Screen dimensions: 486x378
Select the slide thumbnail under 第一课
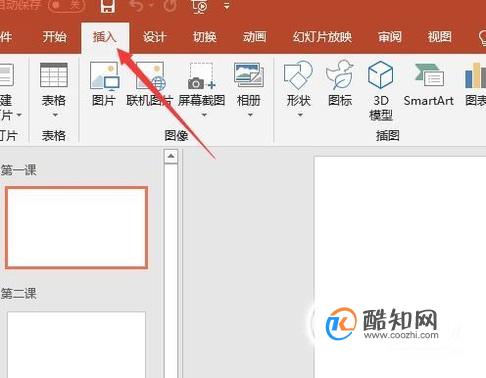(x=76, y=228)
